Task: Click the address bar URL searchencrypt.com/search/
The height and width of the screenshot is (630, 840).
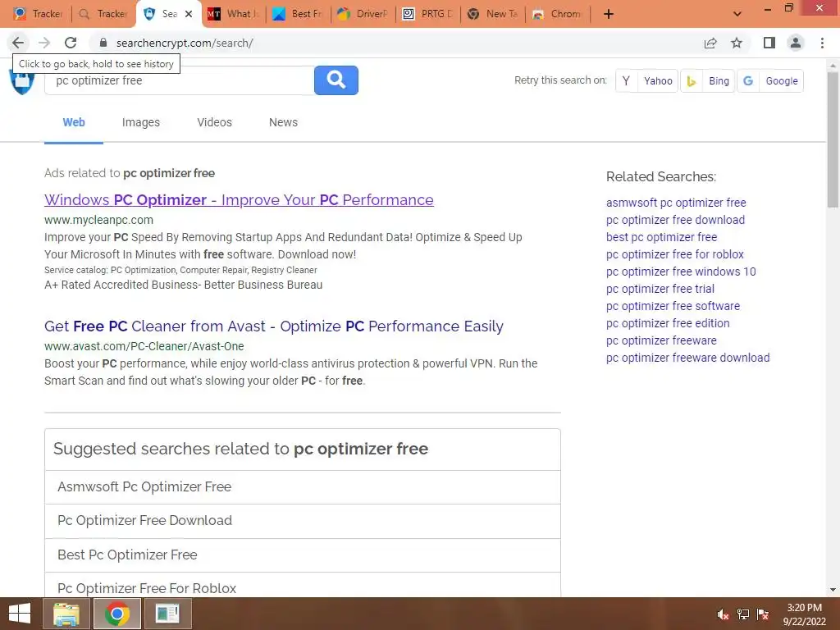Action: (185, 43)
